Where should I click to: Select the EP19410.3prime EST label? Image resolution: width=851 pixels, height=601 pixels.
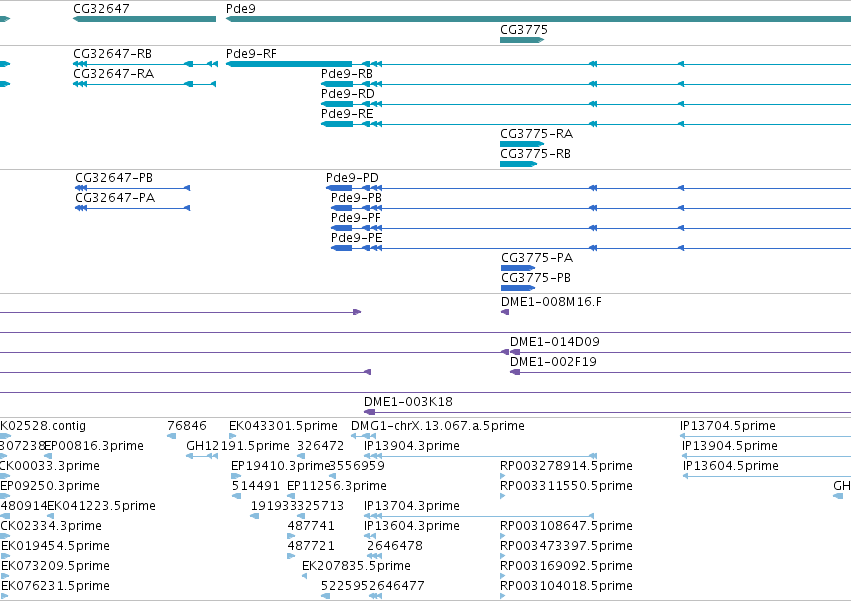tap(280, 466)
